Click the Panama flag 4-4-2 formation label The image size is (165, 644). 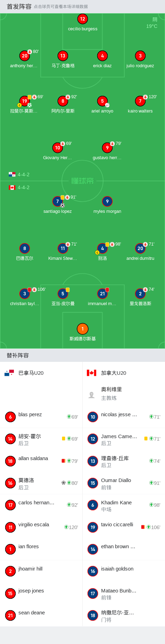[x=19, y=174]
